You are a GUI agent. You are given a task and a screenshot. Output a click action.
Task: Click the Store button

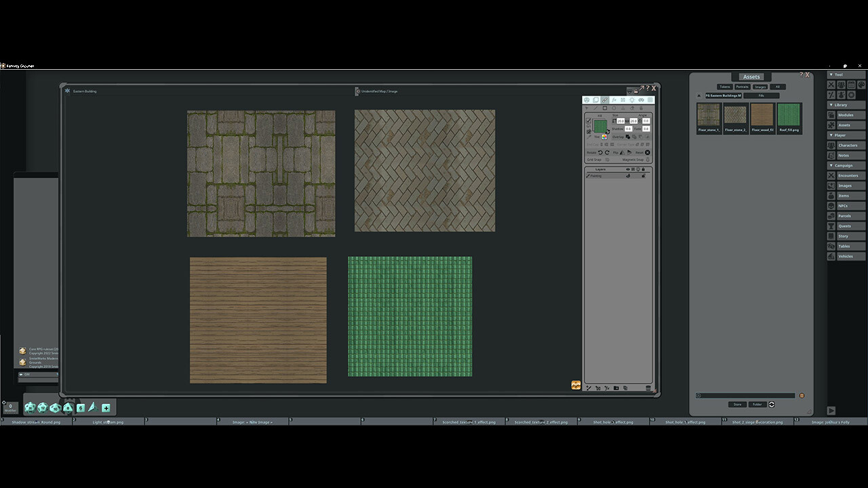pos(737,404)
